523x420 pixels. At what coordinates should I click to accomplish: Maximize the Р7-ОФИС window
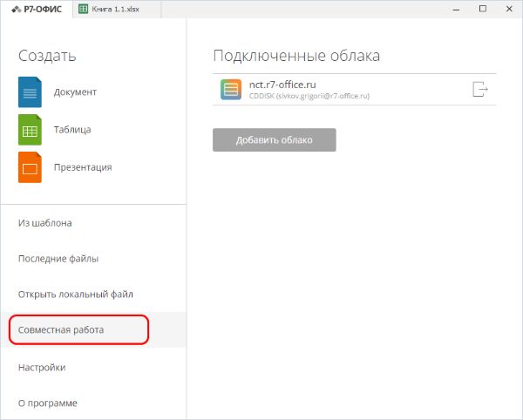[483, 9]
